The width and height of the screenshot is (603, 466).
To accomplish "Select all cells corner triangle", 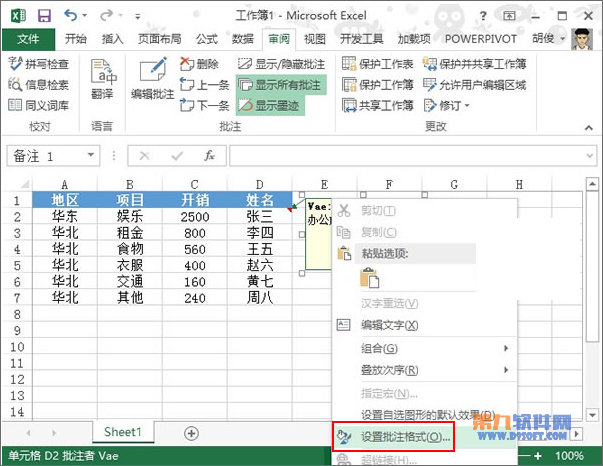I will pyautogui.click(x=24, y=184).
